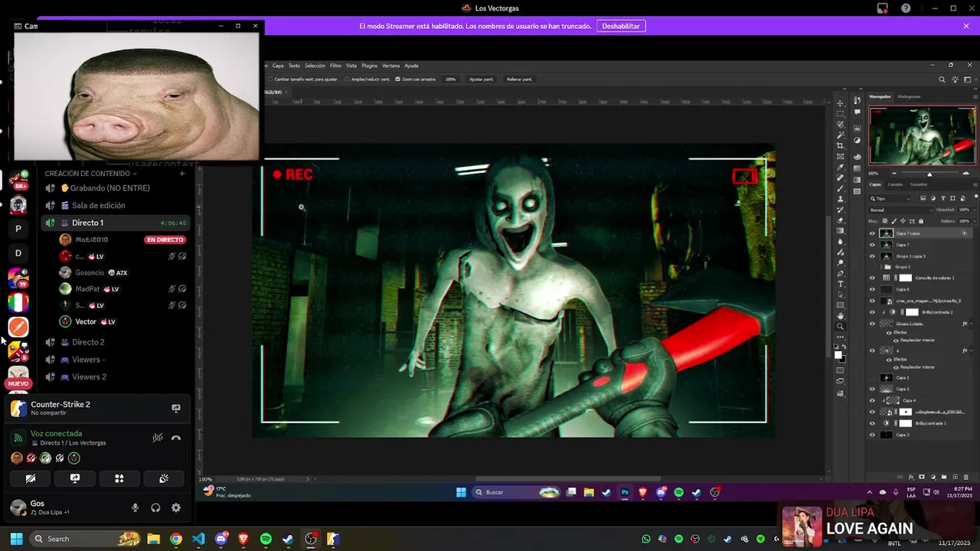Viewport: 980px width, 551px height.
Task: Select the Eyedropper tool
Action: 841,167
